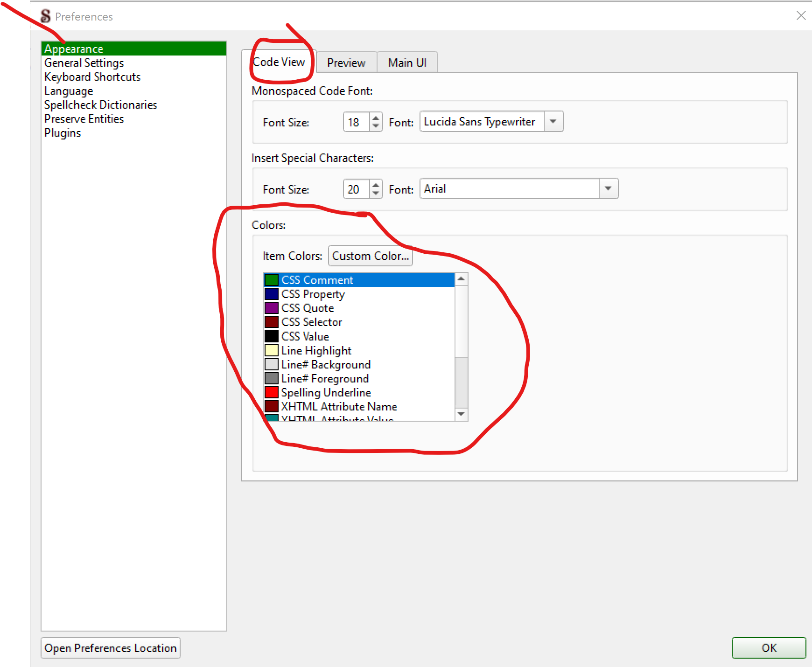This screenshot has height=667, width=812.
Task: Close the Preferences dialog window
Action: [801, 16]
